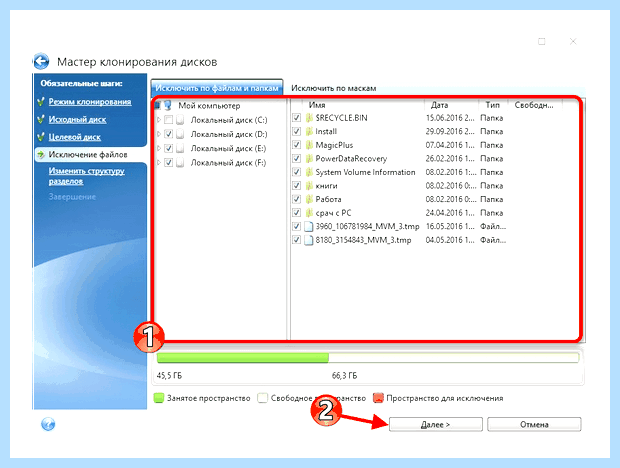
Task: Uncheck the PowerDataRecovery checkbox
Action: click(x=297, y=159)
